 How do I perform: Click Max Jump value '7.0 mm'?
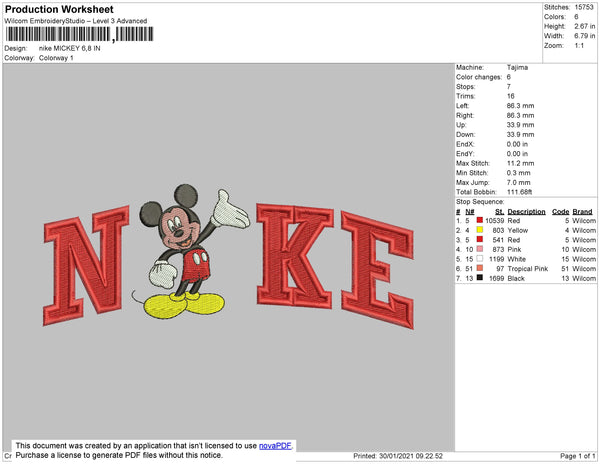coord(518,182)
